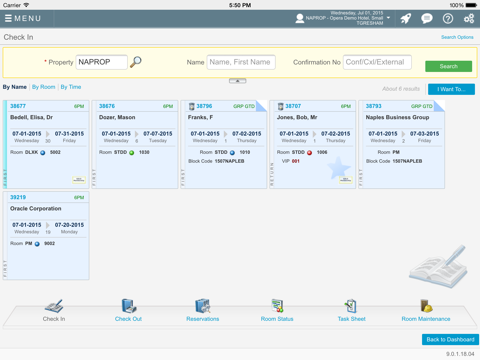Click the icon beside confirmation 38707
Image resolution: width=480 pixels, height=360 pixels.
[x=280, y=106]
